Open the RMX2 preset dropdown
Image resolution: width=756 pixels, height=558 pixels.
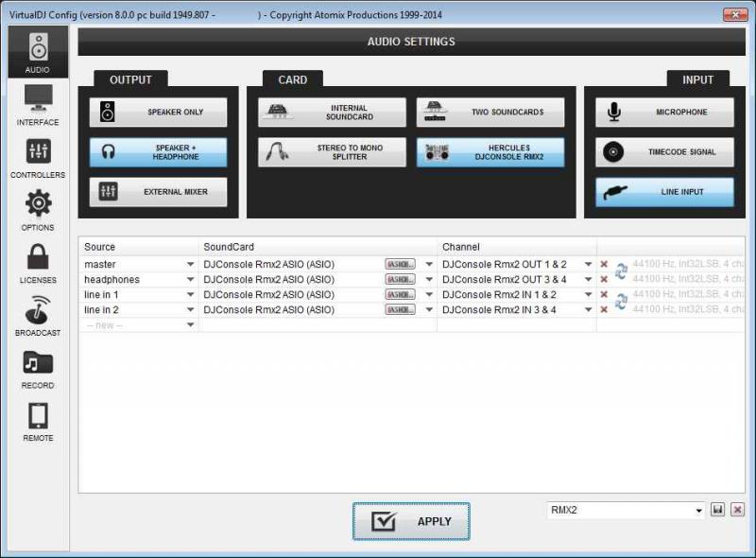[x=699, y=511]
